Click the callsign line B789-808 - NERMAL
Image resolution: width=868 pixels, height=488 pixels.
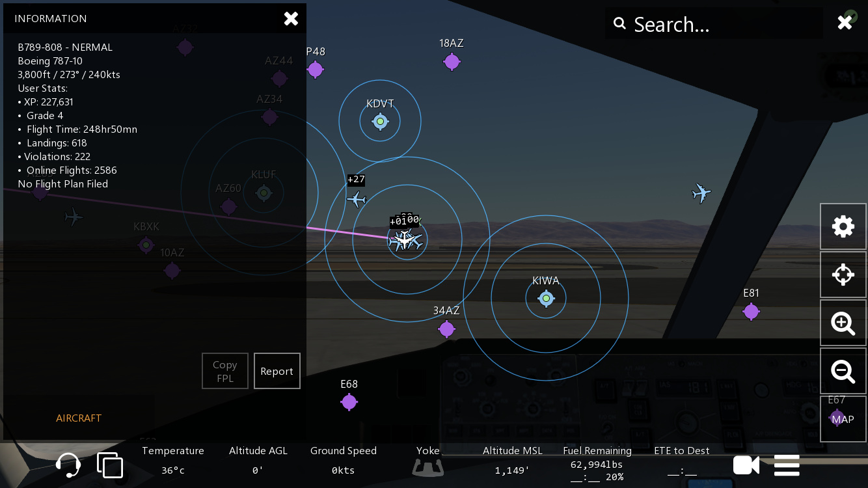tap(65, 47)
